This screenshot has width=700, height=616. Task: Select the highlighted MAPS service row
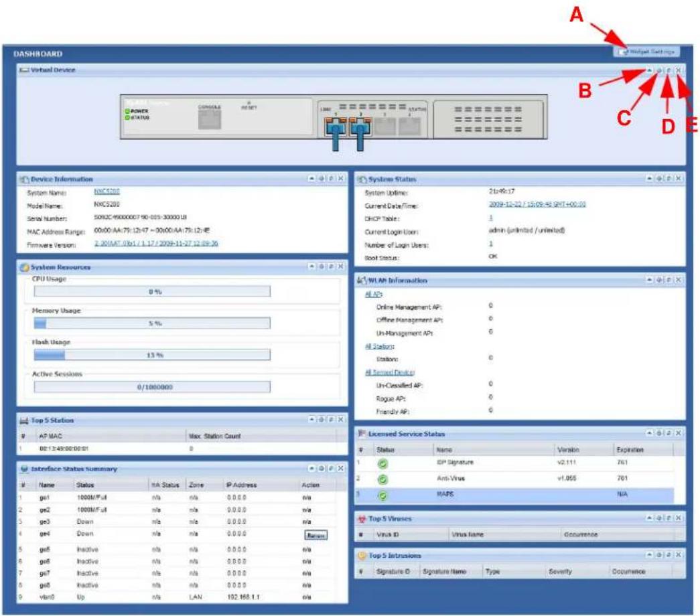point(514,495)
